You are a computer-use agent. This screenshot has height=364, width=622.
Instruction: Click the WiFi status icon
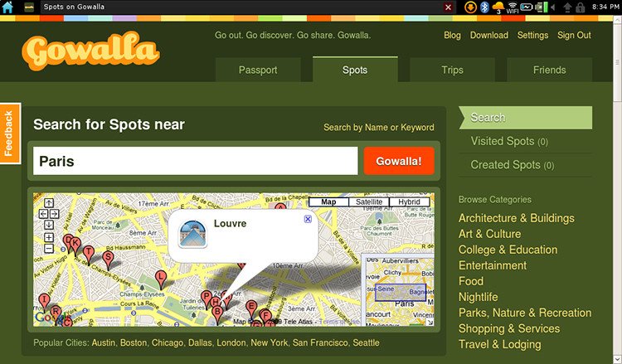click(x=513, y=7)
